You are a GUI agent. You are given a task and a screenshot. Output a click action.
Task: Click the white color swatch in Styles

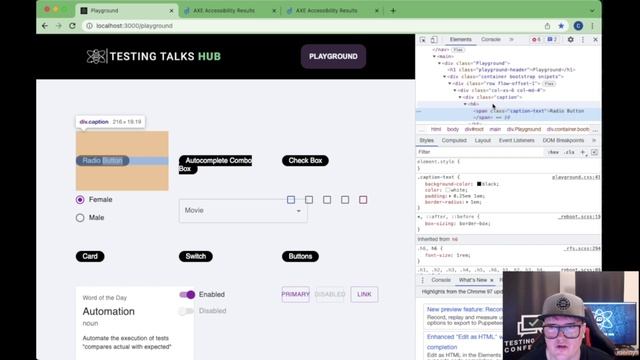pos(448,190)
